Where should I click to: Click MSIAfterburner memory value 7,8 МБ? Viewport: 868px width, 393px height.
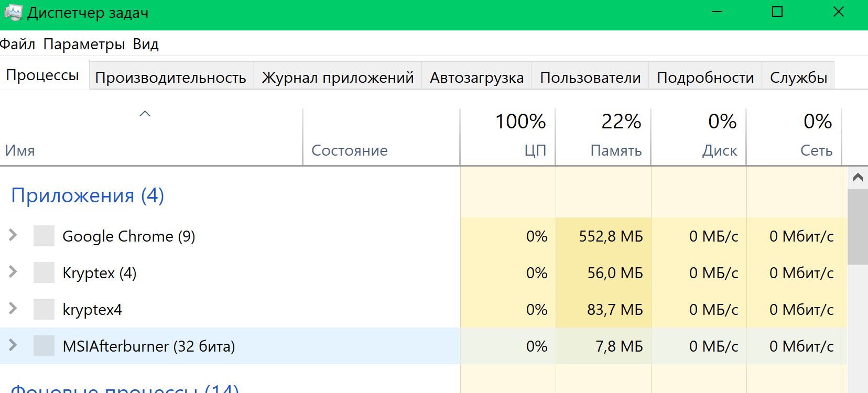[x=619, y=346]
